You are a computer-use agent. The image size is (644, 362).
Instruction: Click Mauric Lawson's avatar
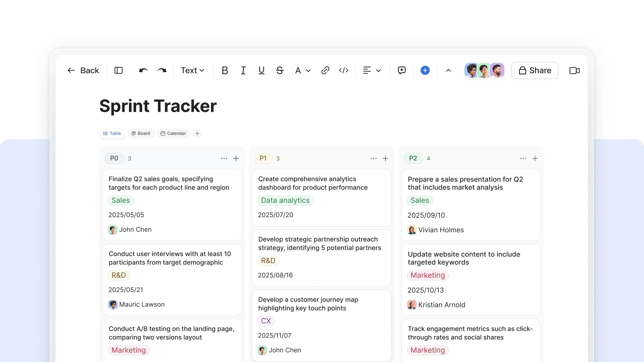coord(113,305)
